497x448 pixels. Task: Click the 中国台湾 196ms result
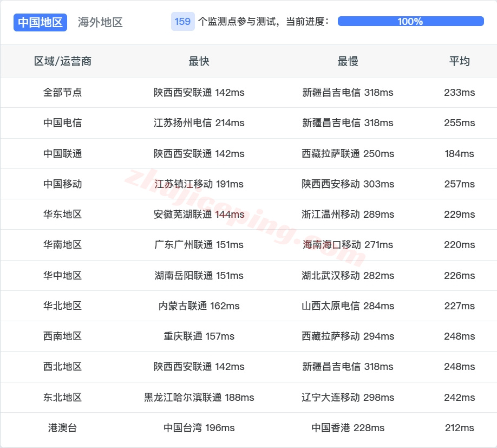[199, 427]
